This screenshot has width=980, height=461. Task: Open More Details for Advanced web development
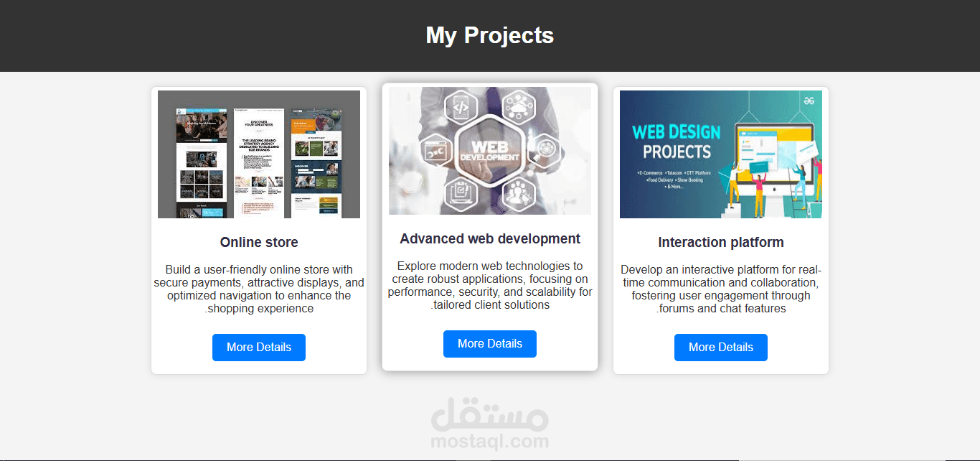(x=490, y=344)
